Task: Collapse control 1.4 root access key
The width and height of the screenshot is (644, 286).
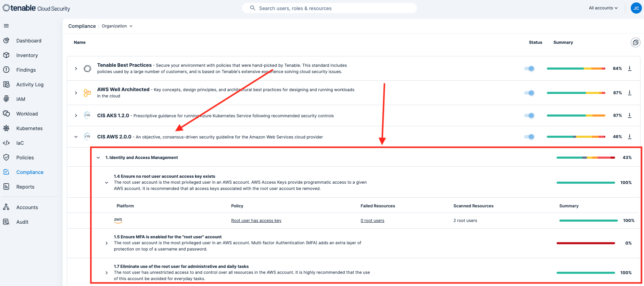Action: (107, 183)
